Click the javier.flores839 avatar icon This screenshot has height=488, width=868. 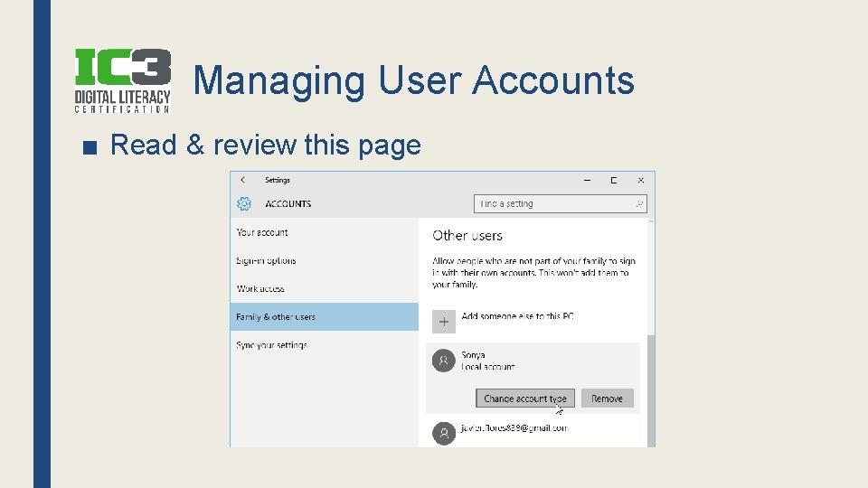click(x=443, y=433)
